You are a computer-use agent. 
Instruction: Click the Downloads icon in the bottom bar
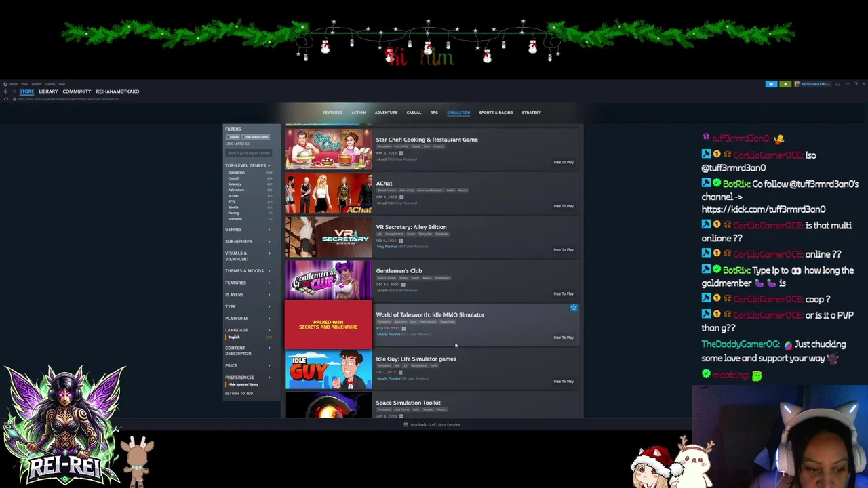[406, 424]
